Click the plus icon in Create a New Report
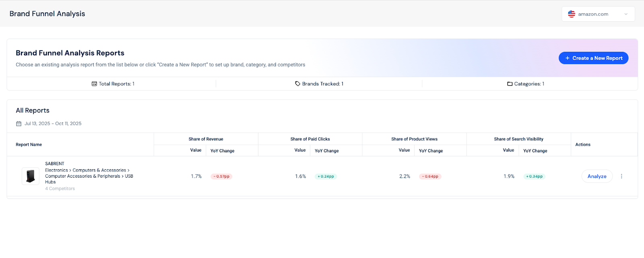 click(x=568, y=58)
